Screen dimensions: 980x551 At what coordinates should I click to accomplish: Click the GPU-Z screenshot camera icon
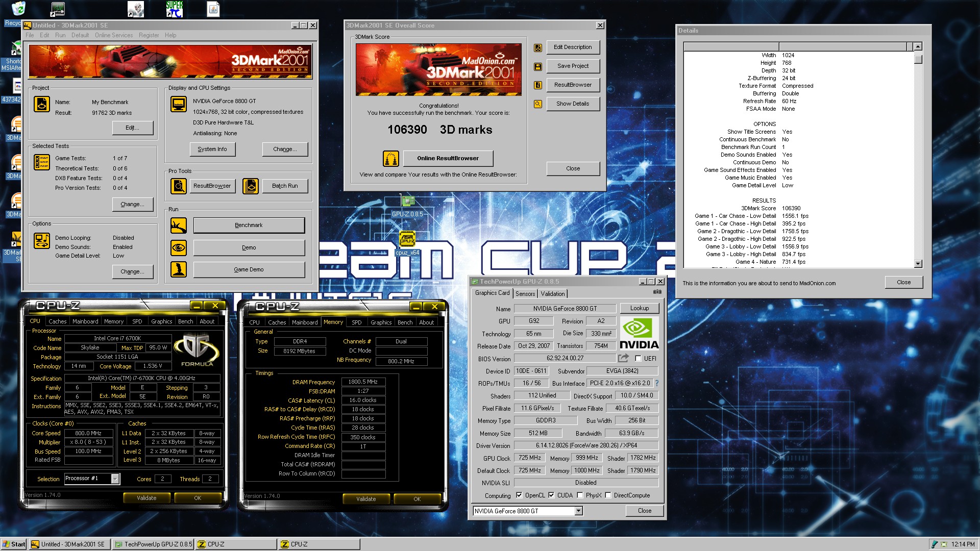click(657, 292)
